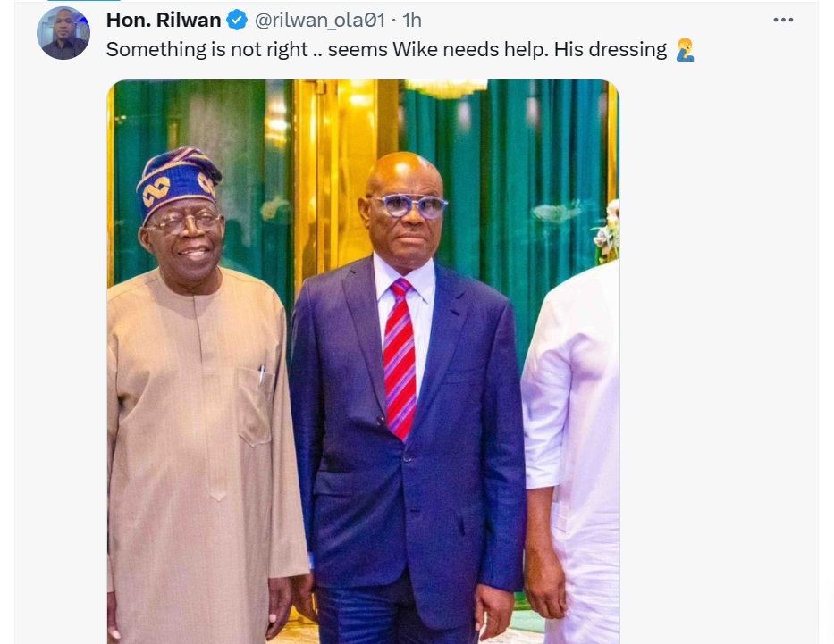Click the eyeglasses of the man in the suit
This screenshot has height=644, width=834.
click(x=409, y=205)
